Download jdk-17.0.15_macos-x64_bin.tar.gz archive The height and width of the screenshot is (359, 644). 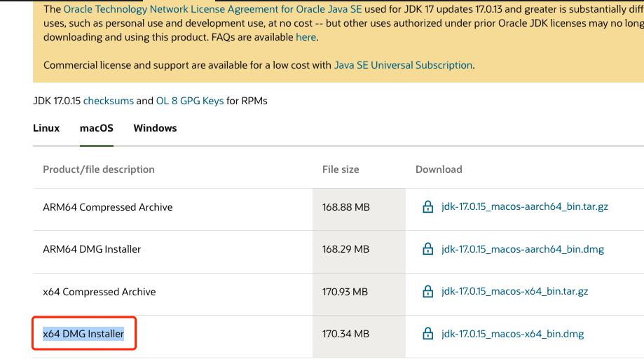point(515,292)
